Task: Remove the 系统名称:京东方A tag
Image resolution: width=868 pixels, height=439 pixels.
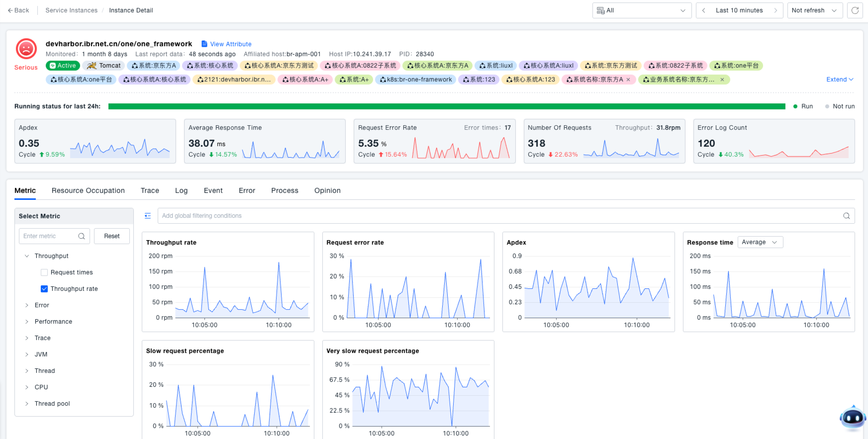Action: (x=628, y=80)
